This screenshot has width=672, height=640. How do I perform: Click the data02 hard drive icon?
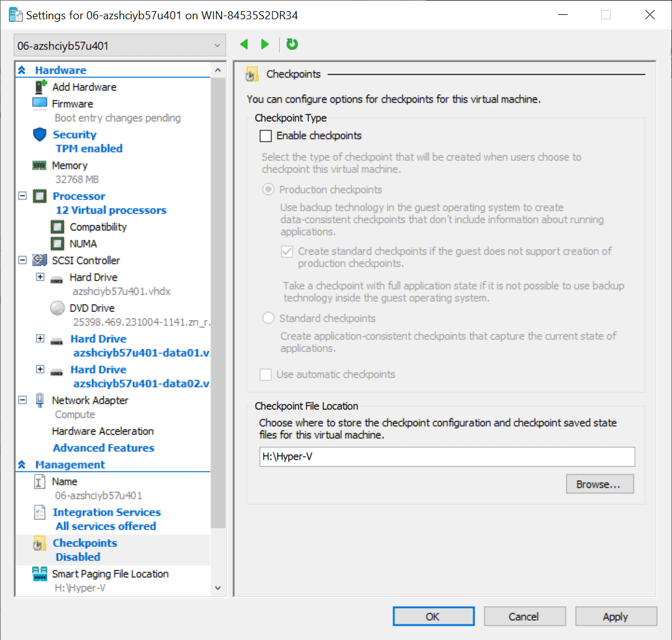point(57,372)
